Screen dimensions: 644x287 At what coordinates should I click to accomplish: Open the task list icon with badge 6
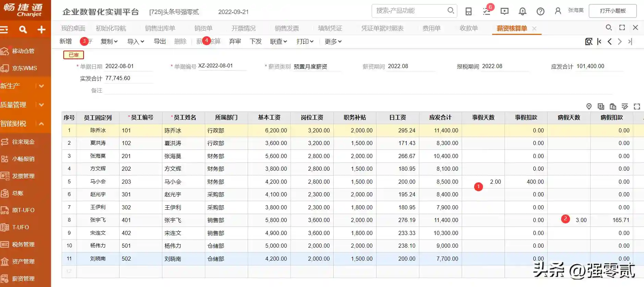point(487,11)
